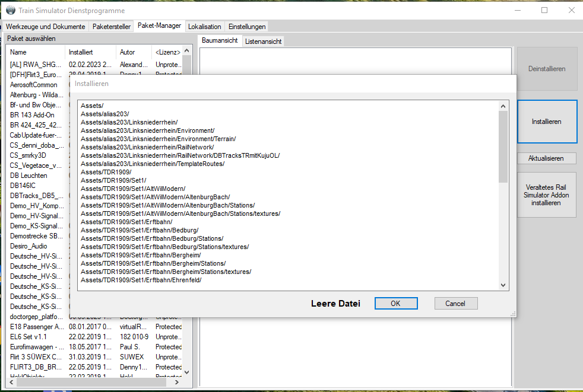The image size is (583, 392).
Task: Click the package list horizontal scroll left arrow
Action: [x=11, y=382]
